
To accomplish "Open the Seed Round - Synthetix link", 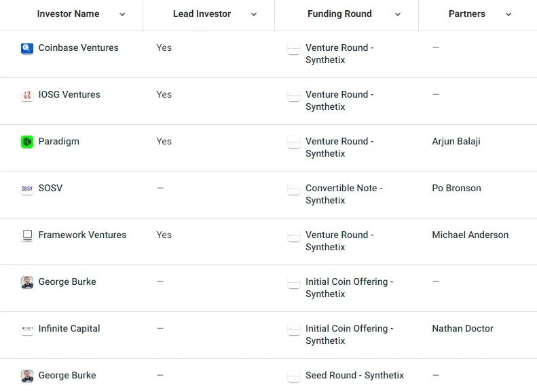I will (355, 376).
